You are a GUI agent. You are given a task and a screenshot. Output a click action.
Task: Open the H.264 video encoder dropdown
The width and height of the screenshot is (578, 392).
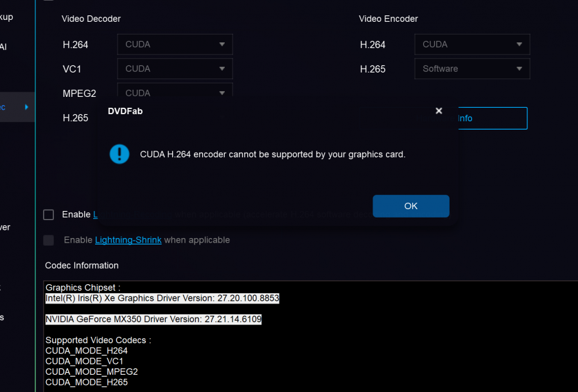coord(472,44)
